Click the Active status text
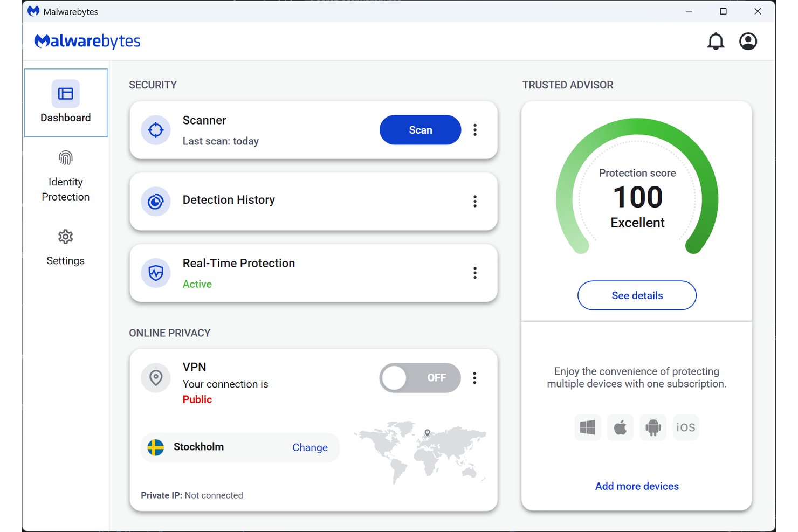 click(197, 284)
